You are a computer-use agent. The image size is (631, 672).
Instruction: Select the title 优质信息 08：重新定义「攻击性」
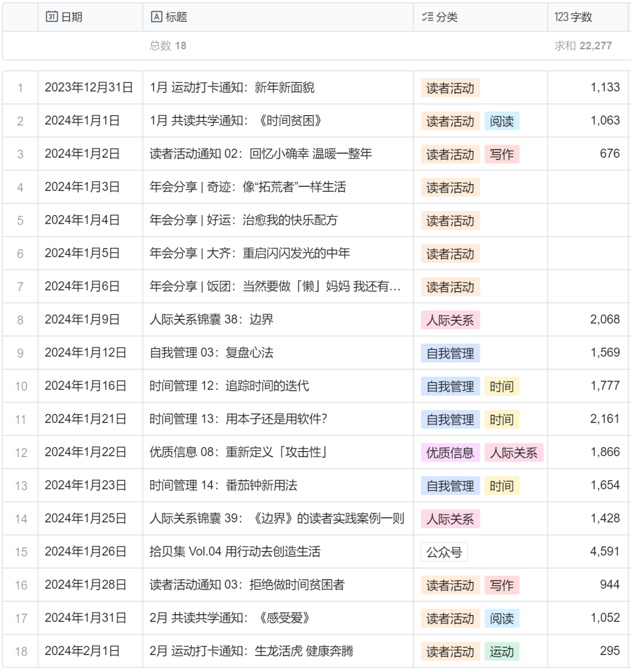238,452
